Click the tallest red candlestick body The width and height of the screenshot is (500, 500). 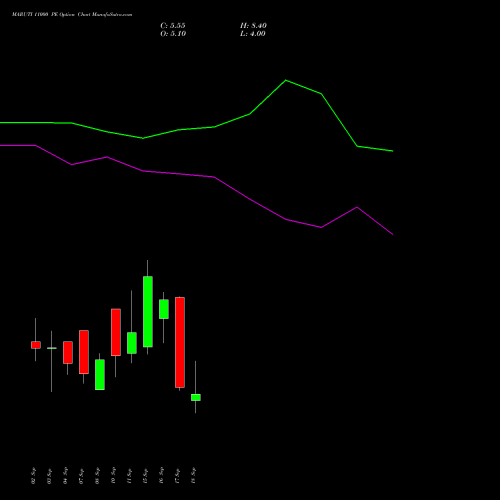(180, 342)
